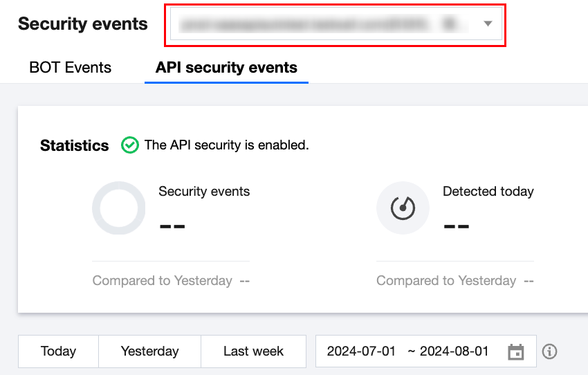Select the API security events tab
The height and width of the screenshot is (375, 588).
pyautogui.click(x=226, y=68)
